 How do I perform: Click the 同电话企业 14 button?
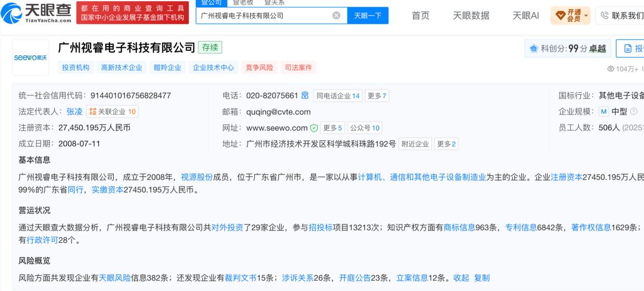coord(338,96)
